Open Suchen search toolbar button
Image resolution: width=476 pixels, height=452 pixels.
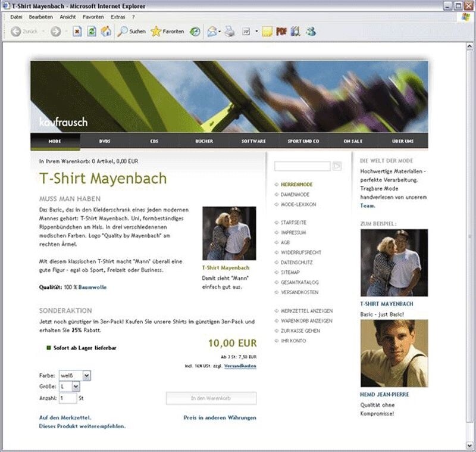131,32
